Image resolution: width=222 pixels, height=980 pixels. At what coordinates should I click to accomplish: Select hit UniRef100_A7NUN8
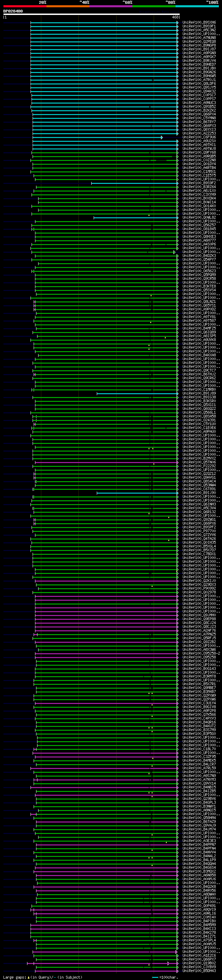click(x=199, y=38)
